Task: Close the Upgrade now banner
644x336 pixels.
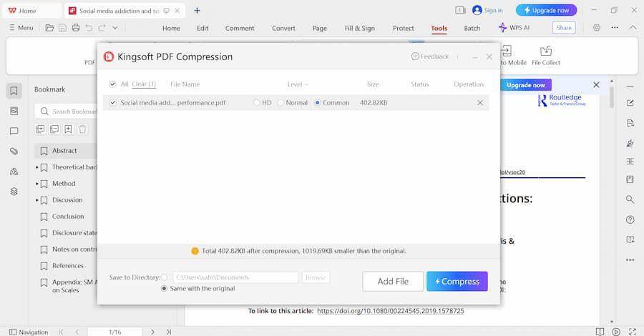Action: pyautogui.click(x=596, y=84)
